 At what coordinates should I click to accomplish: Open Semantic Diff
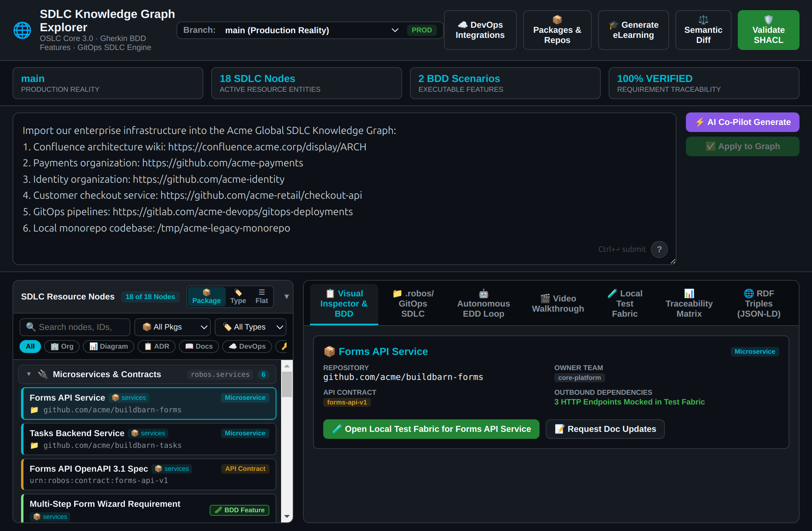coord(703,30)
